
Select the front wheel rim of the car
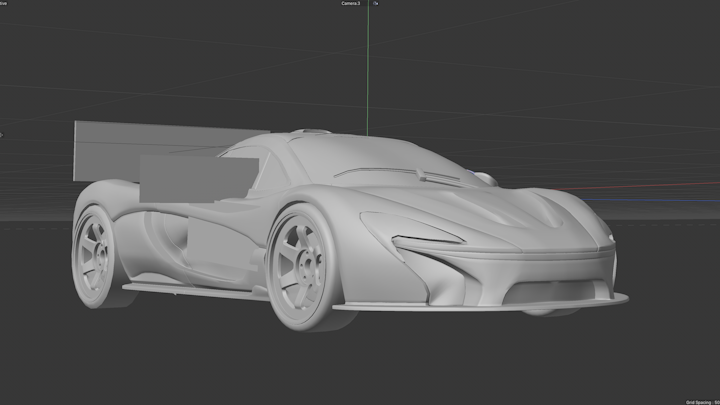[x=297, y=262]
